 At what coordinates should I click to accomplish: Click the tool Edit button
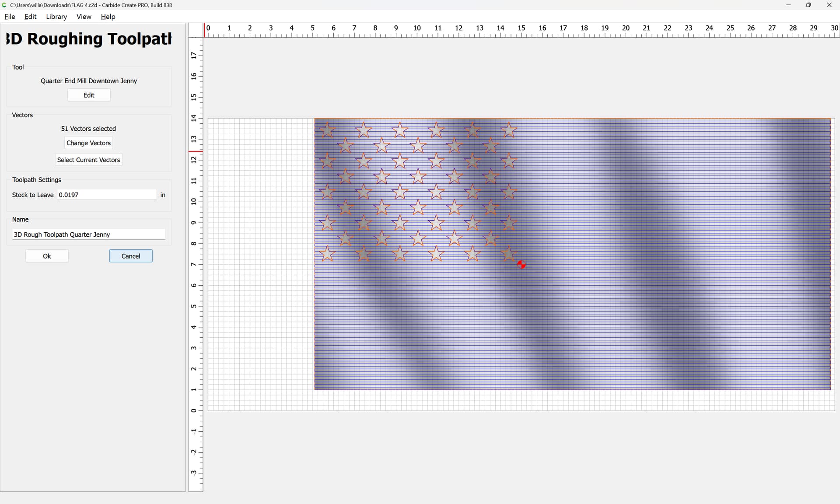89,95
